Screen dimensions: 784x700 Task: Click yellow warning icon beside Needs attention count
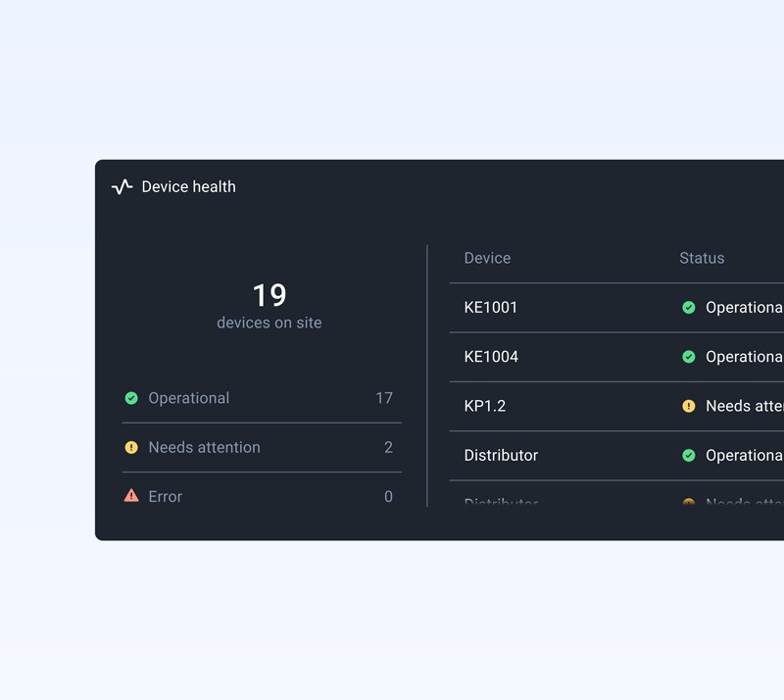coord(131,447)
